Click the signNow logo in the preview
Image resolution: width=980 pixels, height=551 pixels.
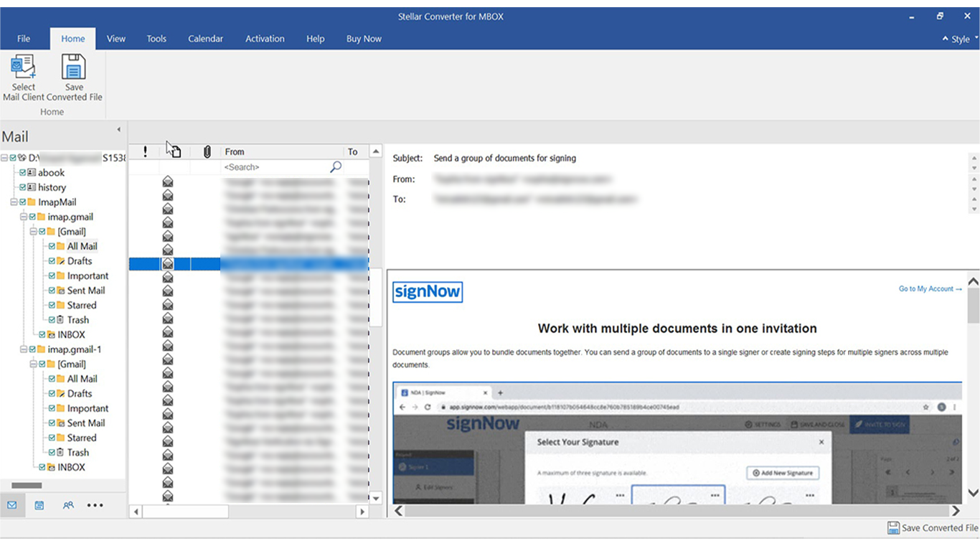tap(428, 292)
